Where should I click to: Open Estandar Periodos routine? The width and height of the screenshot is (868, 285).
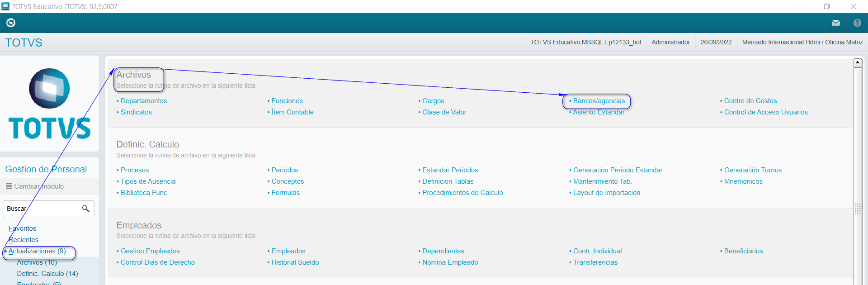[450, 170]
